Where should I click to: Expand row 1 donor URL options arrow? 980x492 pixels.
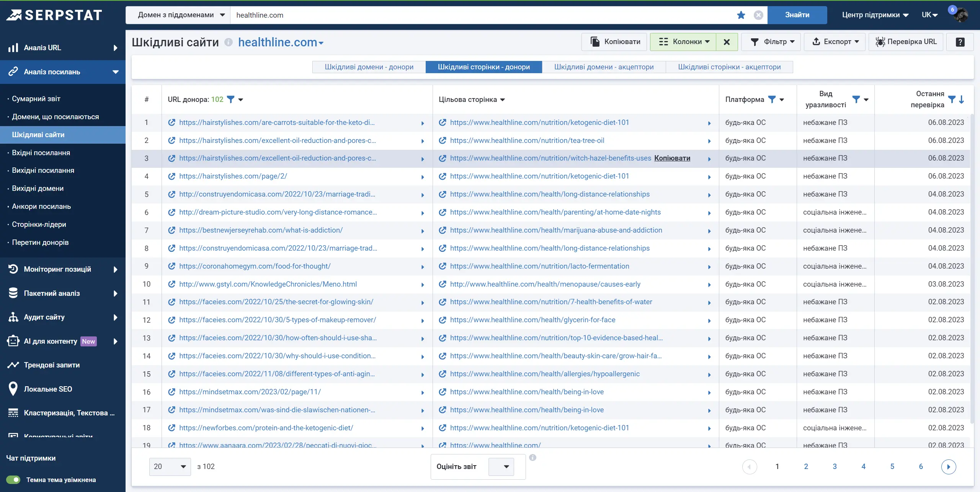click(x=423, y=123)
